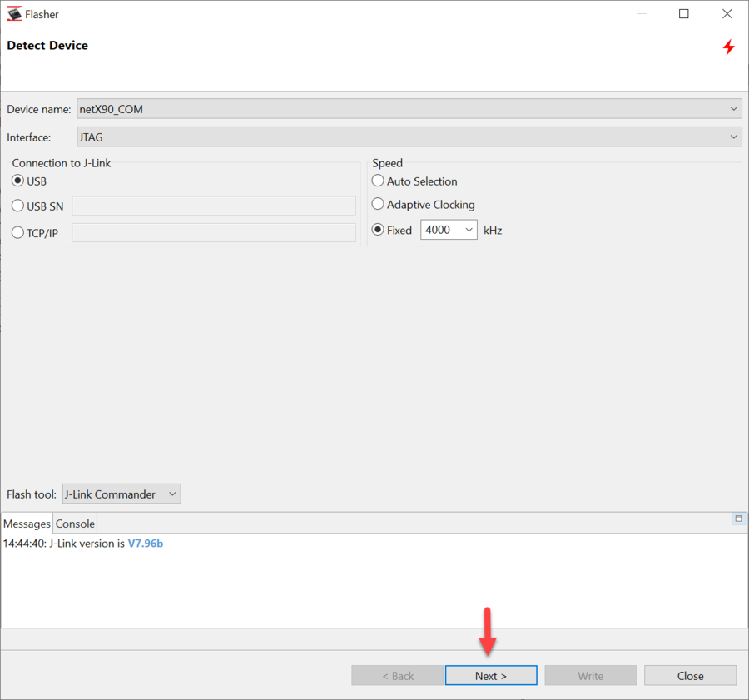749x700 pixels.
Task: Click the TCP/IP address input field
Action: click(x=214, y=232)
